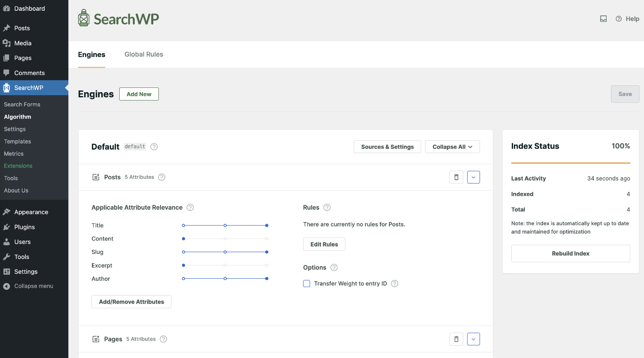Open Search Forms in SearchWP submenu
This screenshot has width=644, height=358.
[22, 104]
